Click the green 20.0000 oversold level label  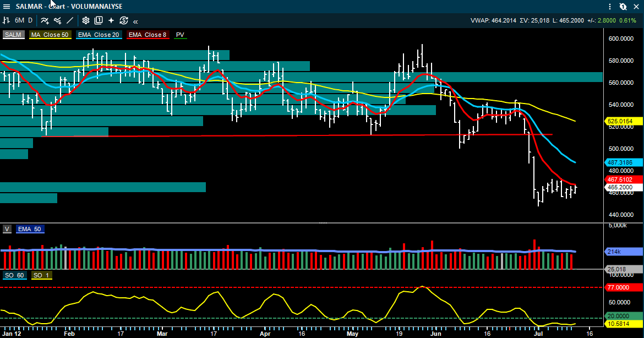point(624,316)
